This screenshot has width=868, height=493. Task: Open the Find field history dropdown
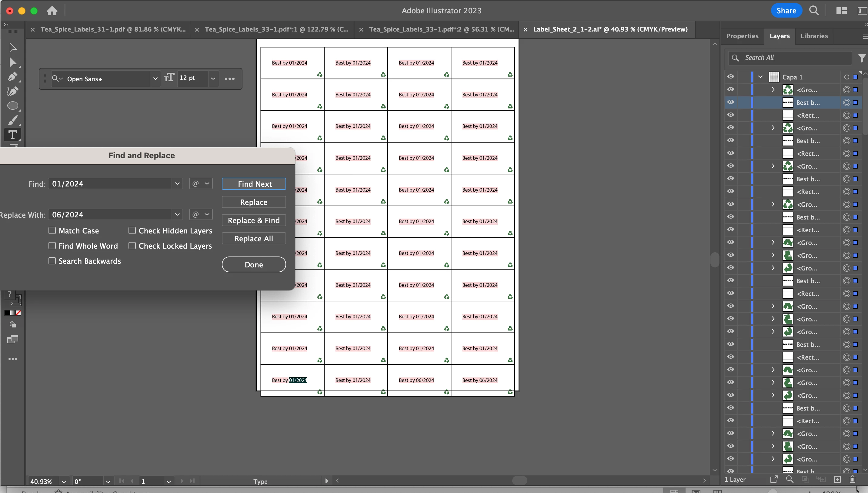[x=177, y=183]
